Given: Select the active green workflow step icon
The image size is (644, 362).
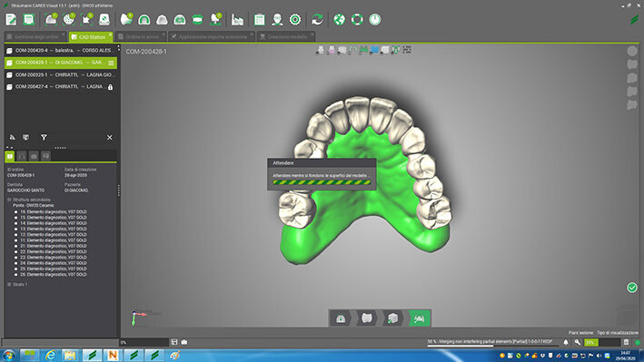Looking at the screenshot, I should (420, 318).
